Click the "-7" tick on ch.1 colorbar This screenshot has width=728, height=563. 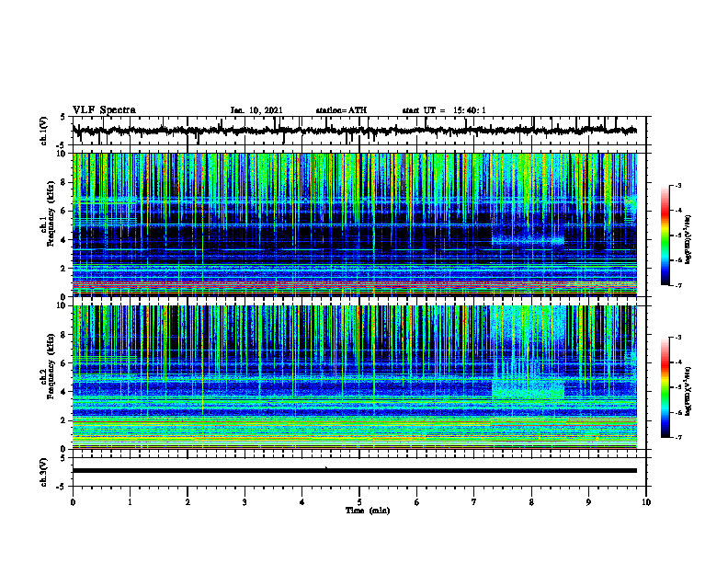(678, 285)
